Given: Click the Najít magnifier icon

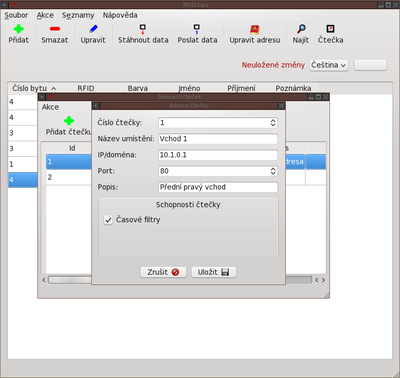Looking at the screenshot, I should tap(301, 29).
